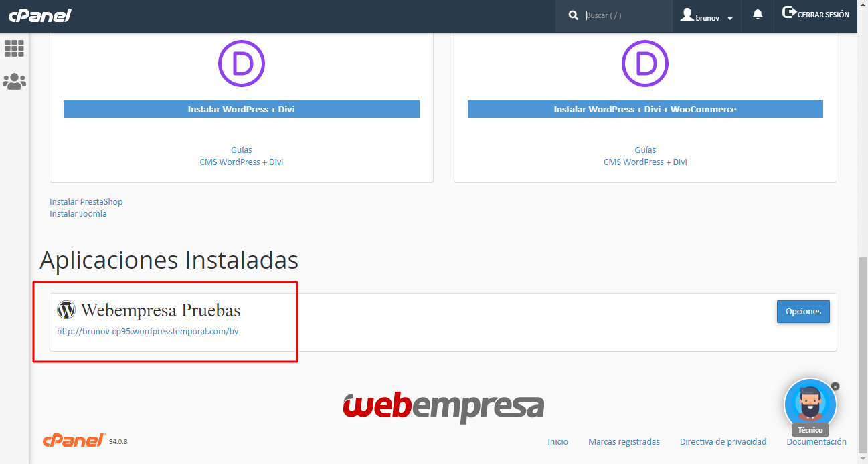Click Instalar PrestaShop link
This screenshot has height=464, width=868.
[x=86, y=202]
